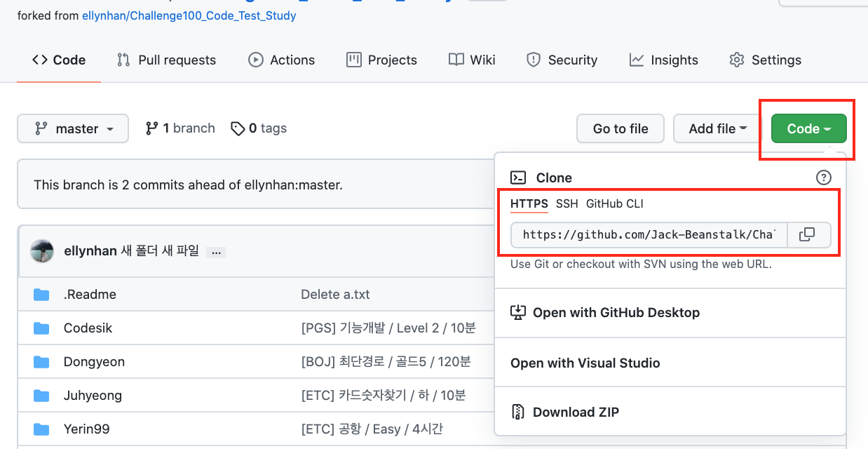Click the folder icon beside Juhyeong

pyautogui.click(x=41, y=396)
